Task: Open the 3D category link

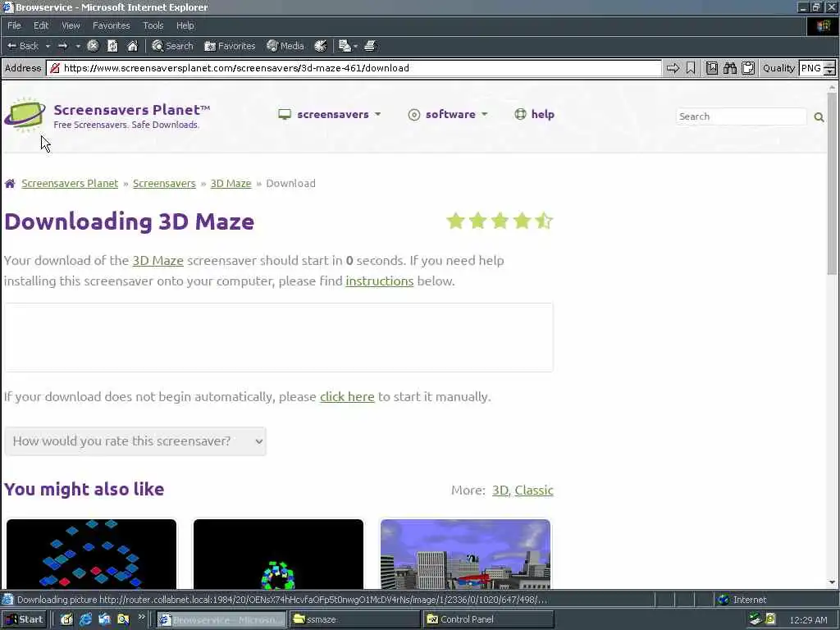Action: click(500, 491)
